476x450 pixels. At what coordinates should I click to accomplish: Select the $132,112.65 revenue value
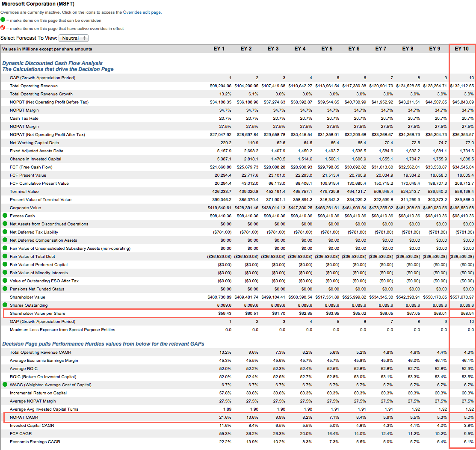click(x=462, y=86)
